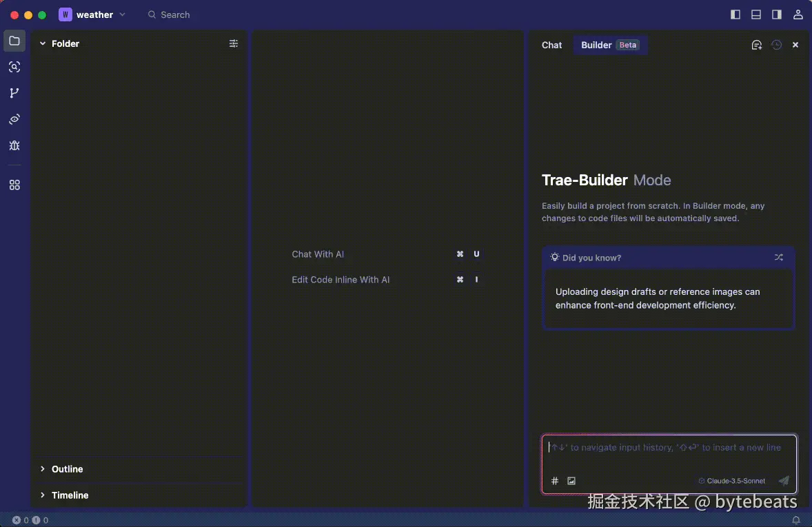
Task: Open the user account icon
Action: [x=798, y=14]
